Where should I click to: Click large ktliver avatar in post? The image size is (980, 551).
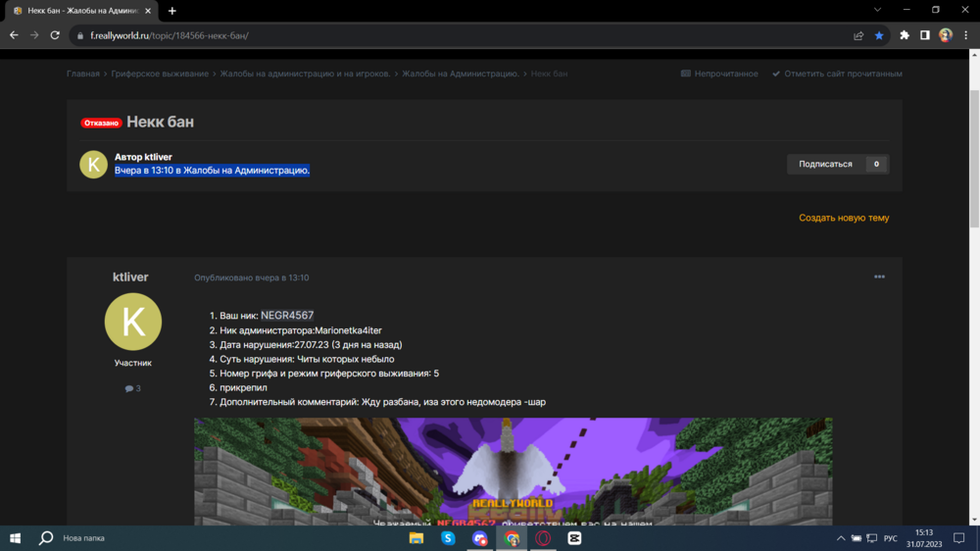click(x=133, y=322)
